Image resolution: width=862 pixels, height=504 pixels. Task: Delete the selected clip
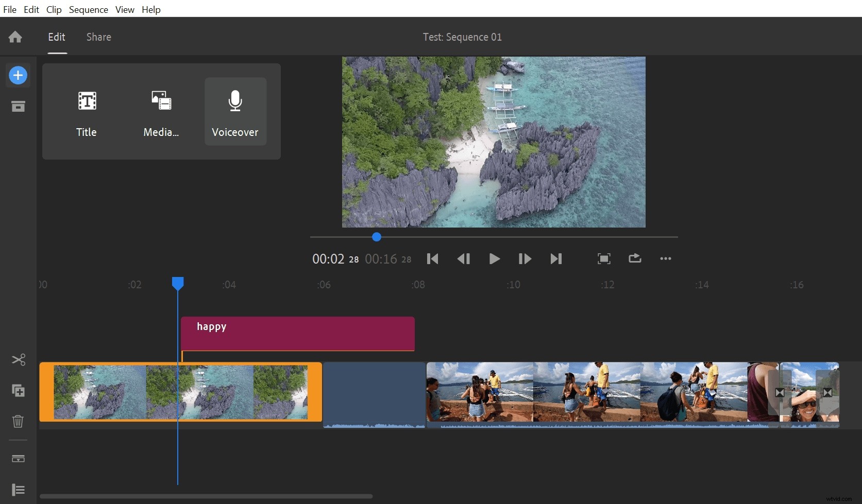point(18,422)
